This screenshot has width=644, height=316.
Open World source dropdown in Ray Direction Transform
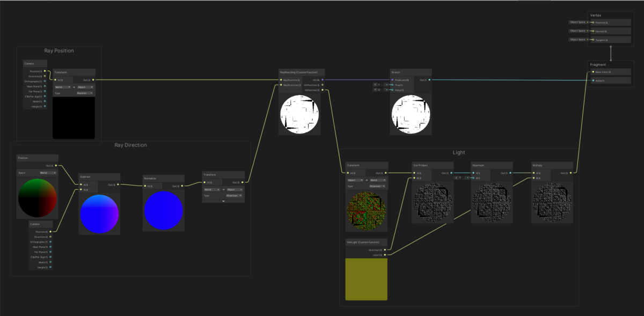(x=211, y=189)
